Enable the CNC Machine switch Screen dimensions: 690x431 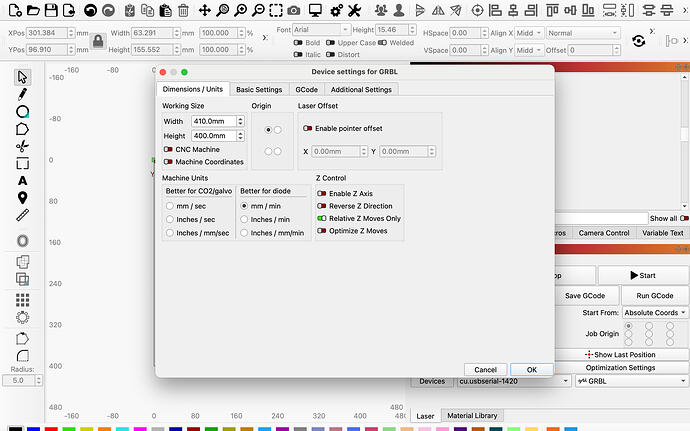169,150
